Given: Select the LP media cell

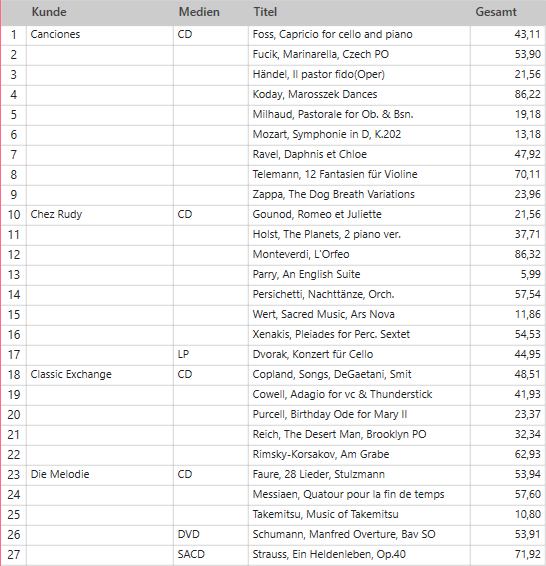Looking at the screenshot, I should (x=211, y=355).
